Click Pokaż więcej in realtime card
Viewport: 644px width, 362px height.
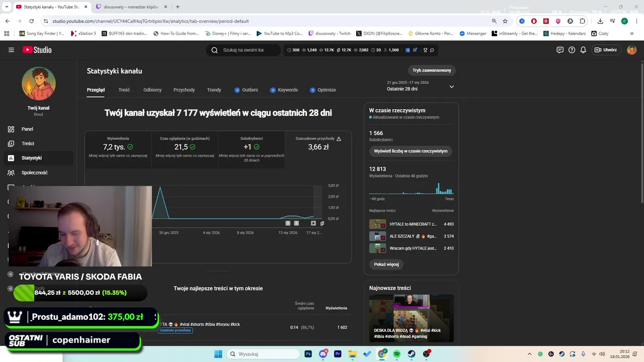click(x=386, y=264)
